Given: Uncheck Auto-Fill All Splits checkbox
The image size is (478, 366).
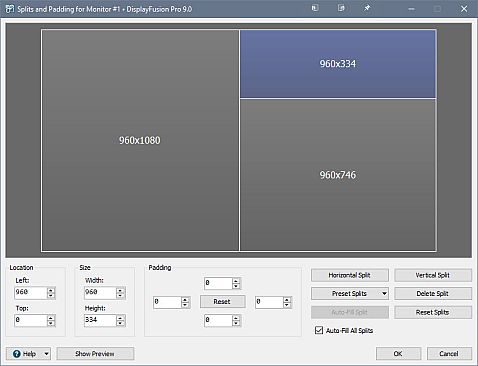Looking at the screenshot, I should (x=319, y=330).
